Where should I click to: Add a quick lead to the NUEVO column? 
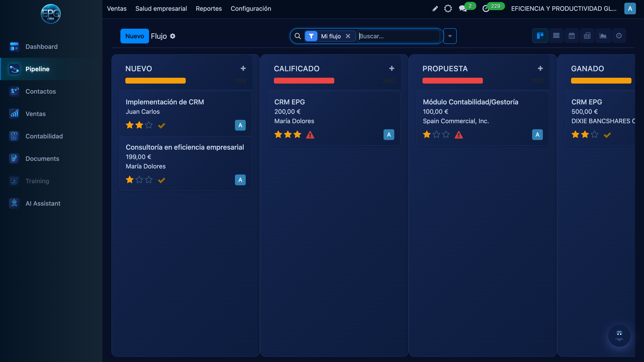tap(243, 68)
